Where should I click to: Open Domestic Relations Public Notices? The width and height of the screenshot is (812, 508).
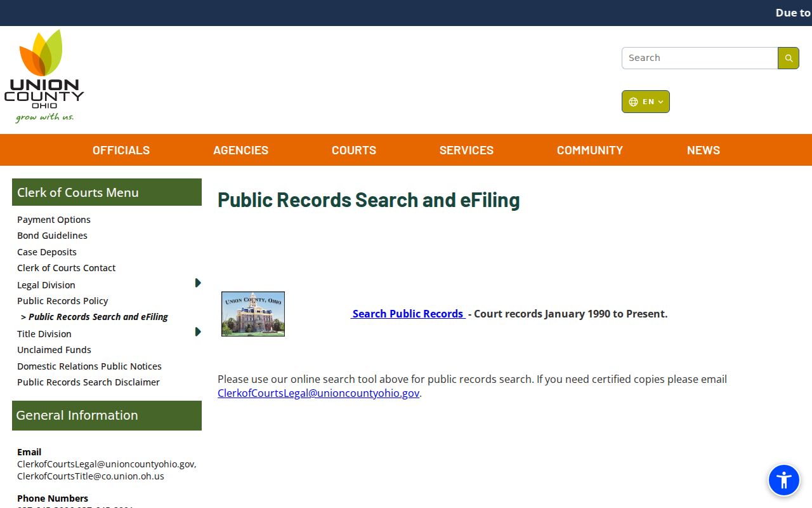click(x=89, y=366)
